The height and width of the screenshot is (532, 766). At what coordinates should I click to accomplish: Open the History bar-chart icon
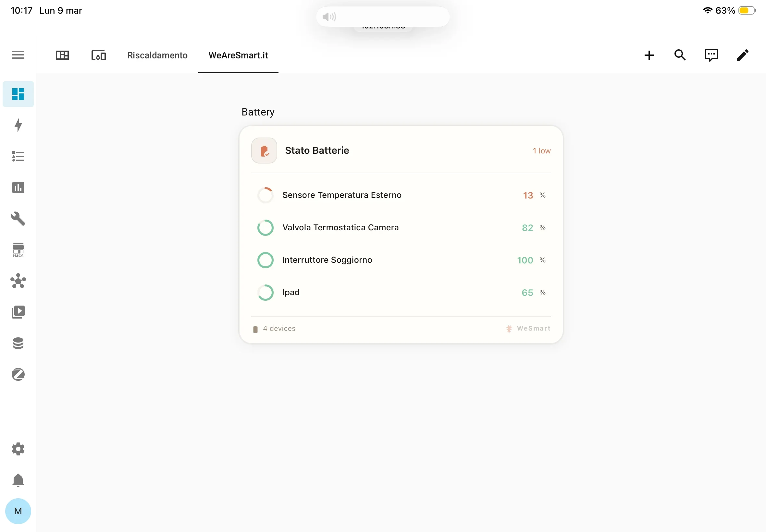point(18,187)
